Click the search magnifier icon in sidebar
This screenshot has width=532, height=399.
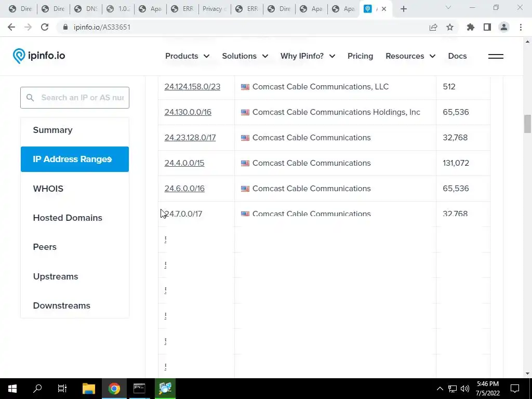click(x=30, y=98)
